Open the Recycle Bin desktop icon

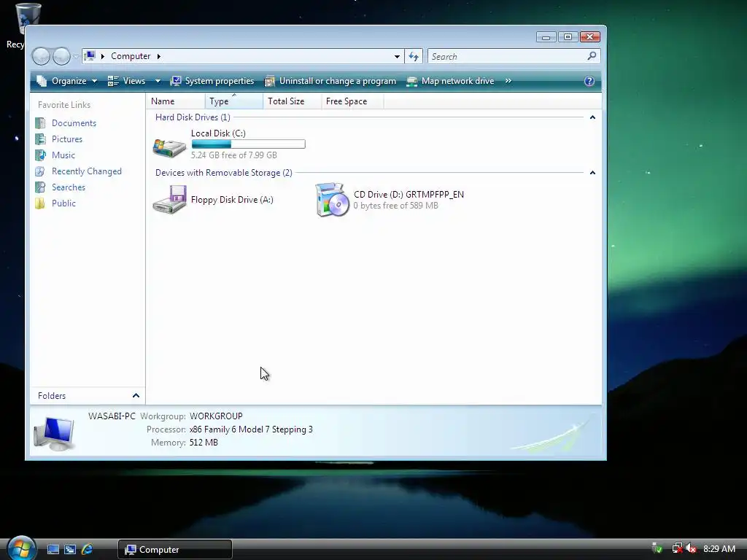(28, 19)
